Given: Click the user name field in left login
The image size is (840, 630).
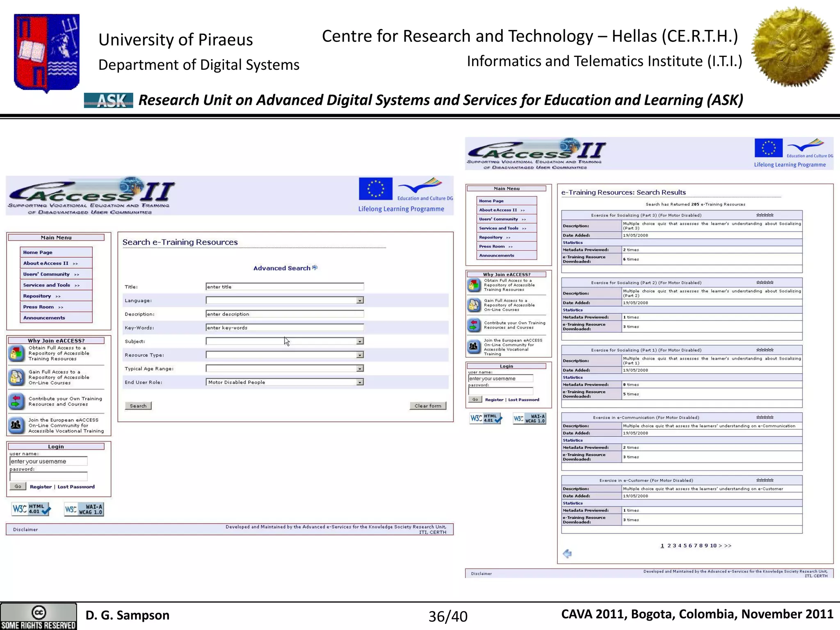Looking at the screenshot, I should [x=48, y=461].
